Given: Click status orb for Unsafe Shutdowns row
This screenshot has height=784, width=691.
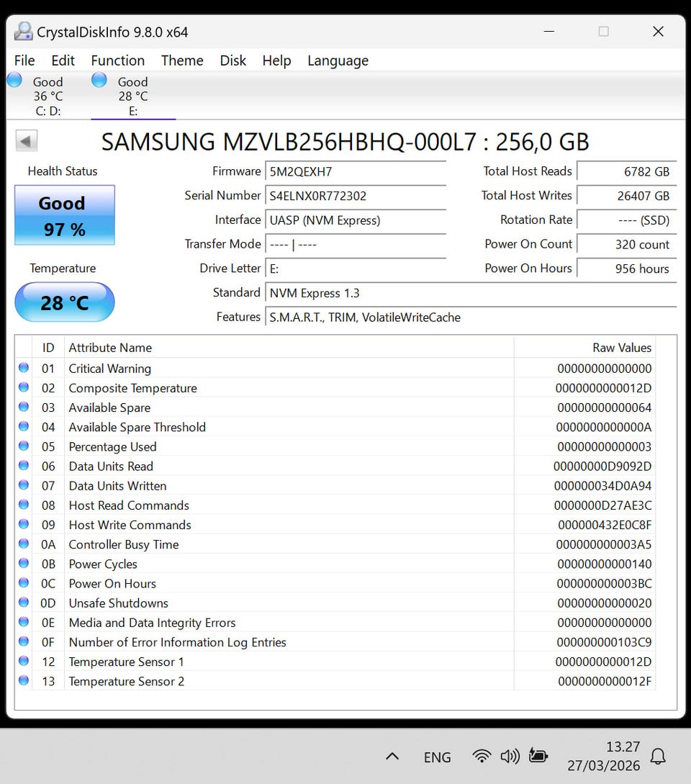Looking at the screenshot, I should (x=24, y=603).
